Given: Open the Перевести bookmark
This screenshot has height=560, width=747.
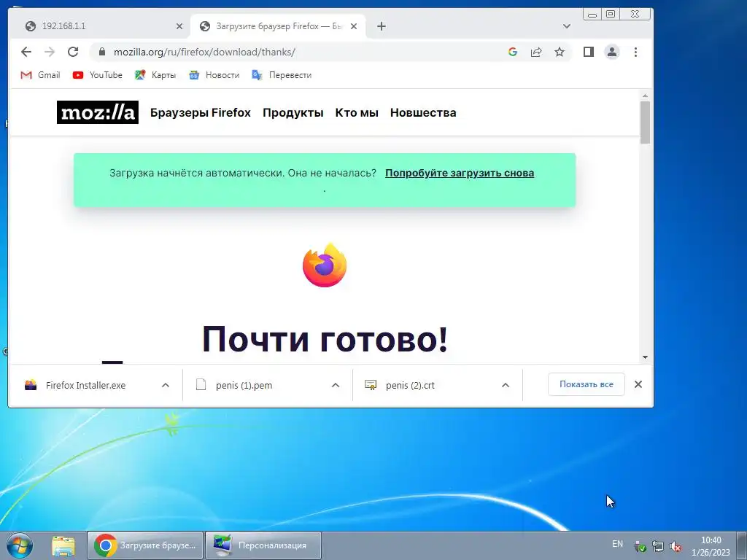Looking at the screenshot, I should click(282, 75).
